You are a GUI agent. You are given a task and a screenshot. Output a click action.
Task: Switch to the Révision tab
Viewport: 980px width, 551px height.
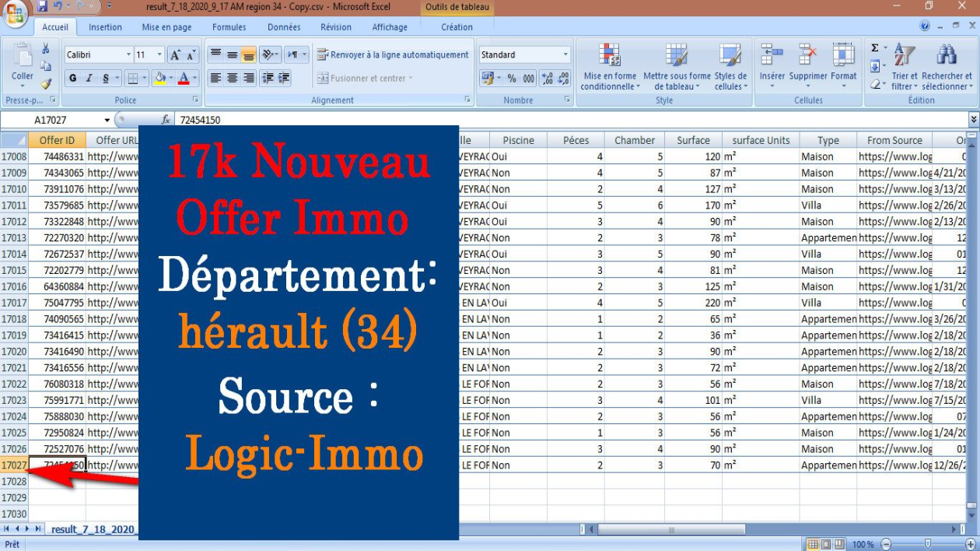point(336,27)
